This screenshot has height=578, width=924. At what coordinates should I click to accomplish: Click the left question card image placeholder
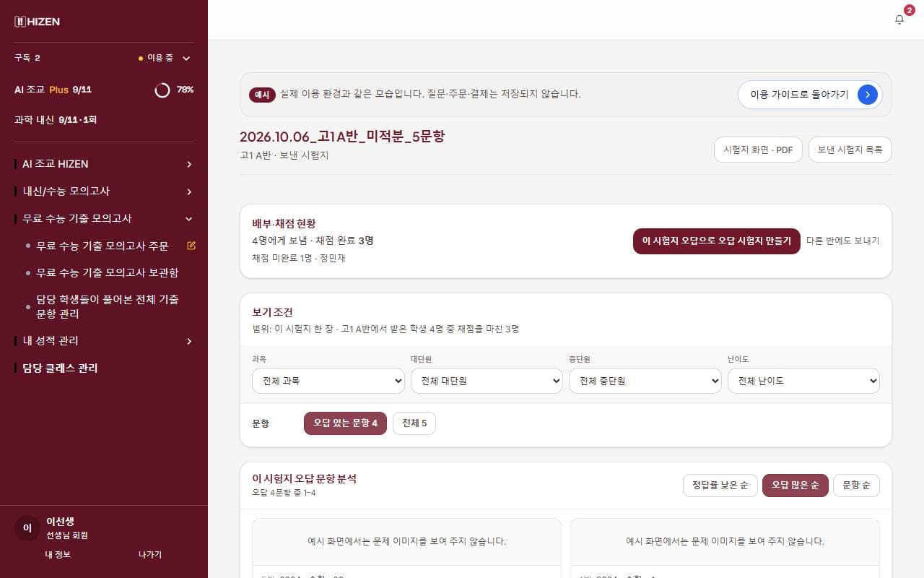[x=406, y=541]
